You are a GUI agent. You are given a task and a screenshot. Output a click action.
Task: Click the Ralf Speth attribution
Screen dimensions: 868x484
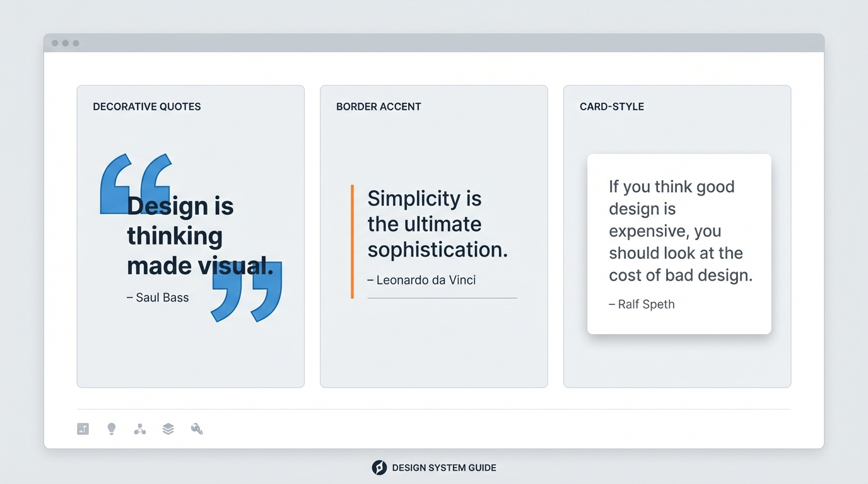click(642, 304)
